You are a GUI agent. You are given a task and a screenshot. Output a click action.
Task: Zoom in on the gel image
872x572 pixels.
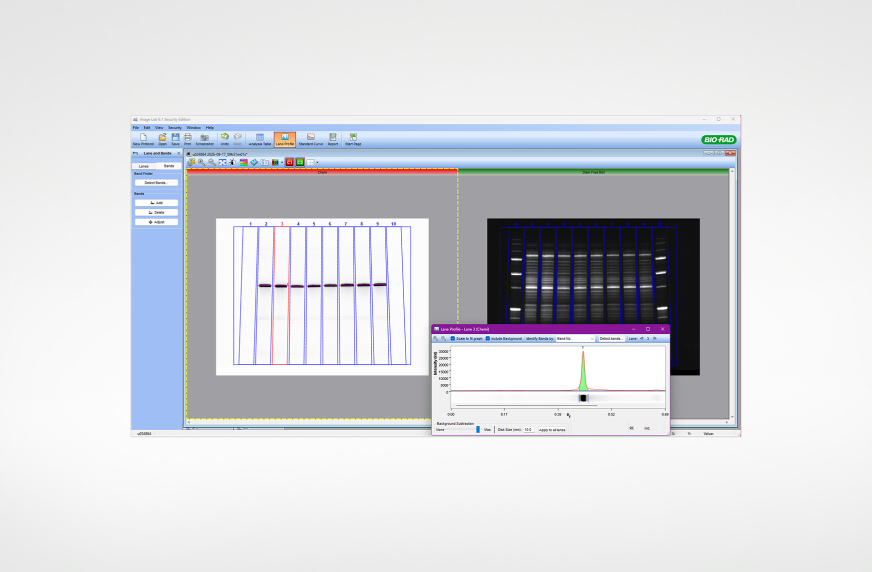[x=201, y=162]
